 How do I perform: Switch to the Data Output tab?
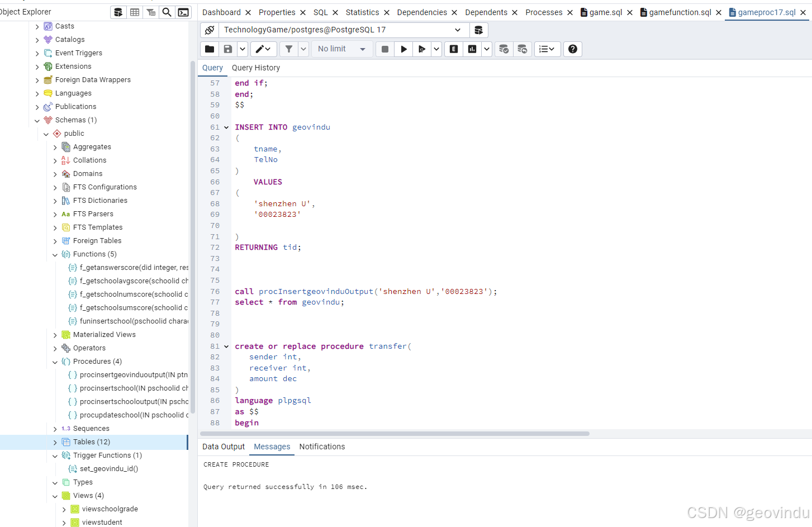click(x=224, y=447)
